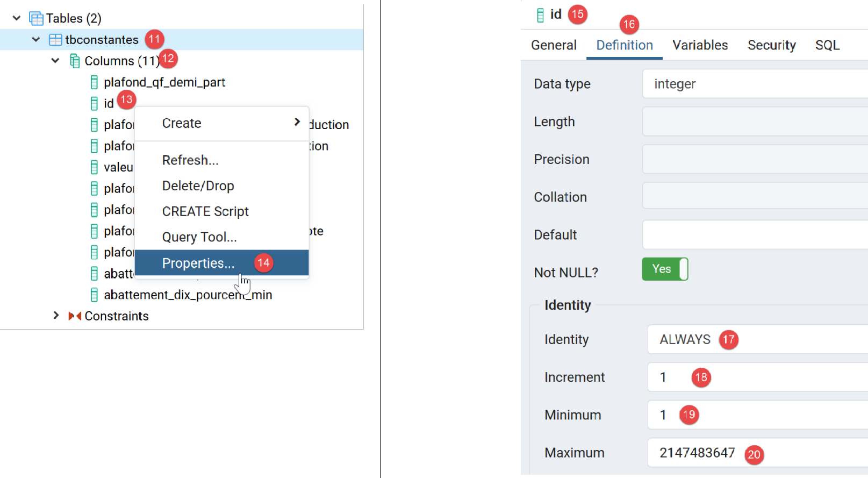Viewport: 868px width, 478px height.
Task: Collapse the tbconstantes table node
Action: click(36, 39)
